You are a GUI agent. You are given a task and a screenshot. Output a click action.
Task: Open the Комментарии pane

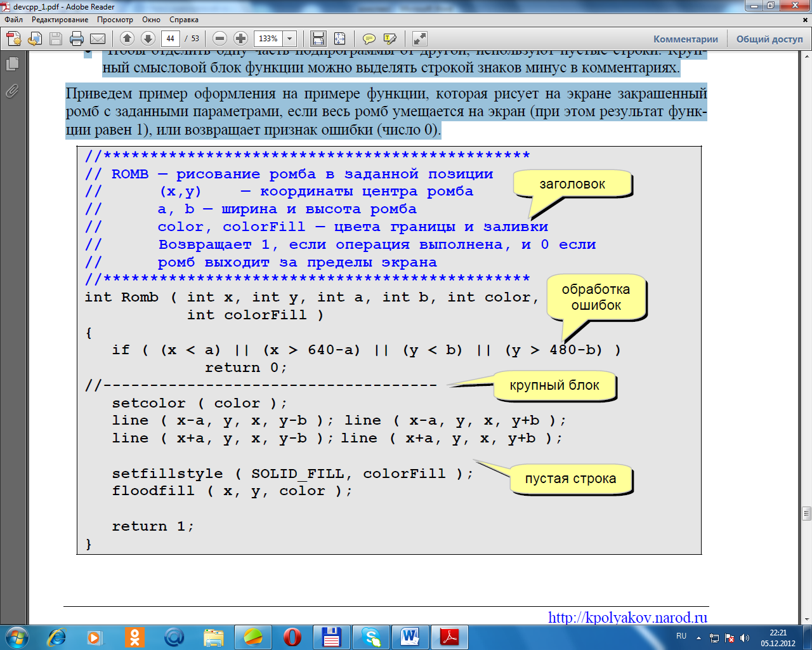click(x=686, y=39)
